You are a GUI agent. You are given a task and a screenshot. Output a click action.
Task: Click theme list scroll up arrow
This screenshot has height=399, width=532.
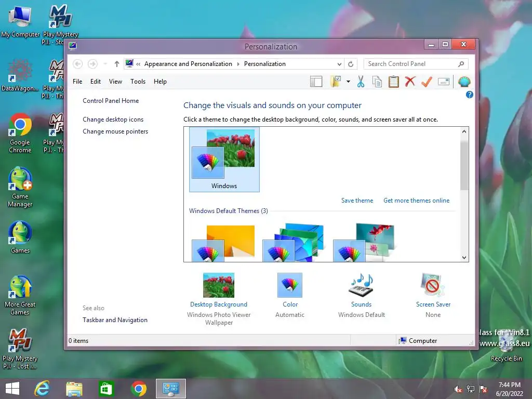pos(464,131)
